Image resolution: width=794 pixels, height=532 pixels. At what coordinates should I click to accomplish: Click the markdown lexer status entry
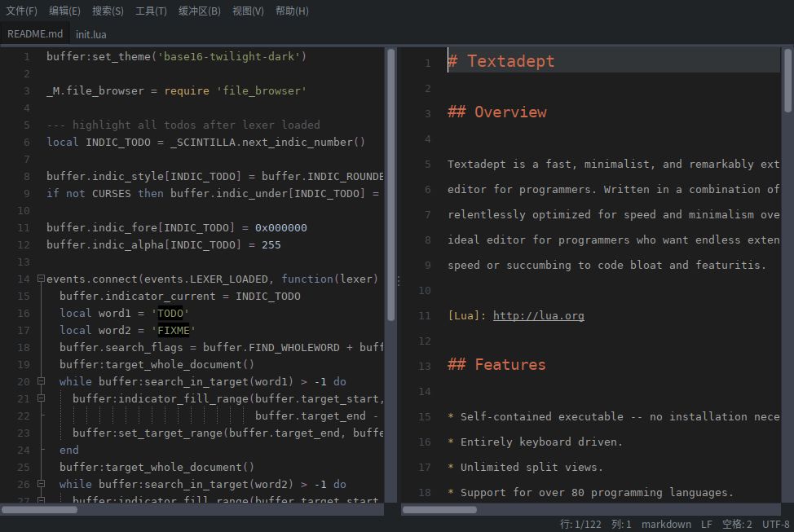click(666, 524)
